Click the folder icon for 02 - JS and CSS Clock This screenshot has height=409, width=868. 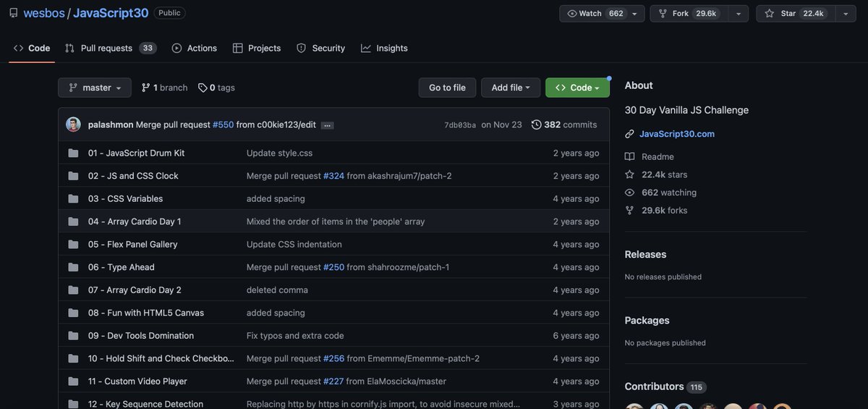73,176
